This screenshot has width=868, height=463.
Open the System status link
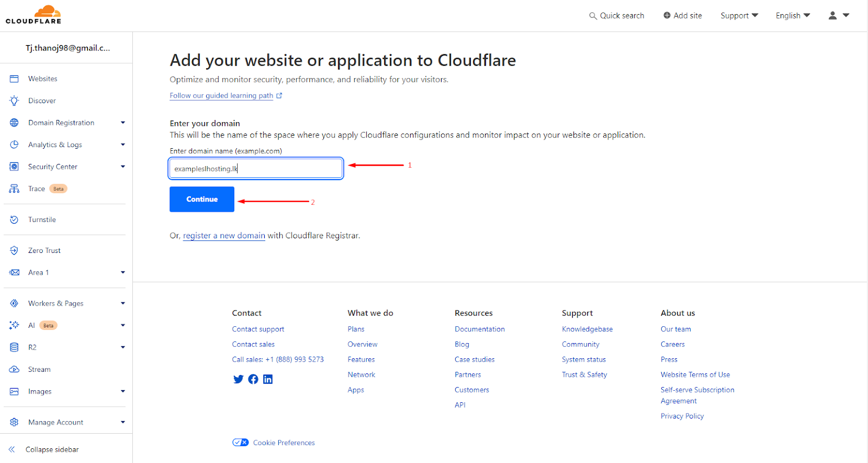click(584, 359)
